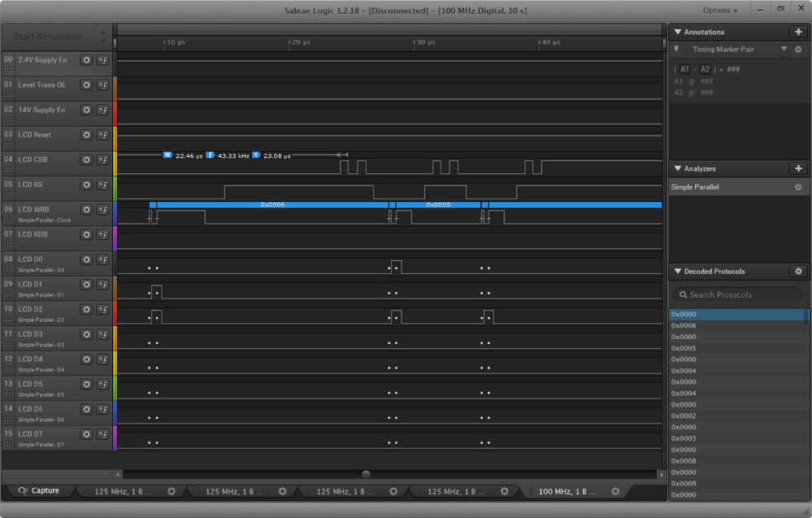
Task: Open gear on the 100 MHz tab
Action: (x=615, y=491)
